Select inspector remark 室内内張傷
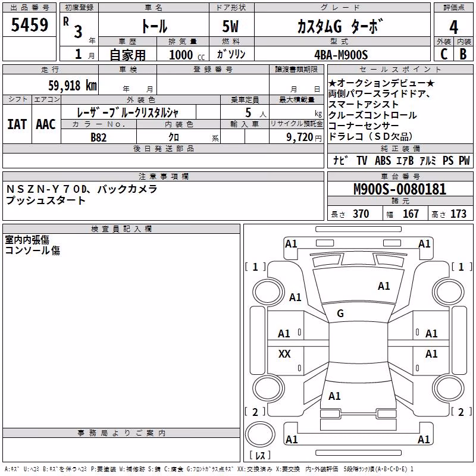476x476 pixels. coord(27,240)
